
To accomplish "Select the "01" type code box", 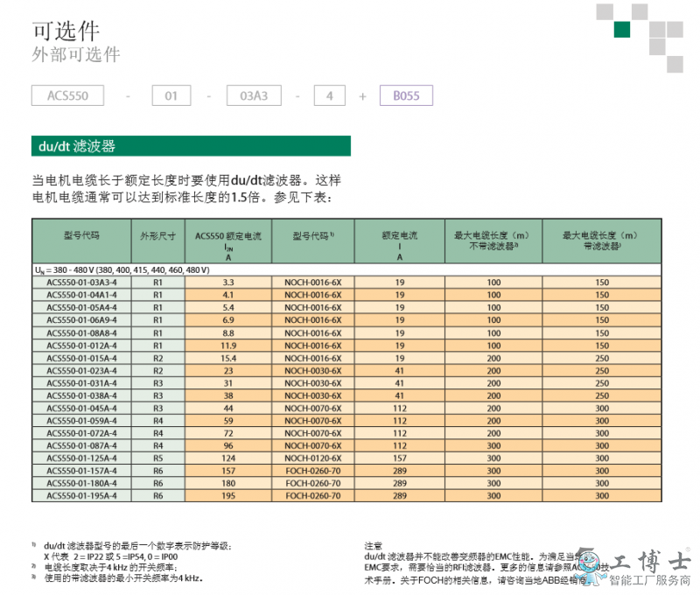I will [x=171, y=95].
